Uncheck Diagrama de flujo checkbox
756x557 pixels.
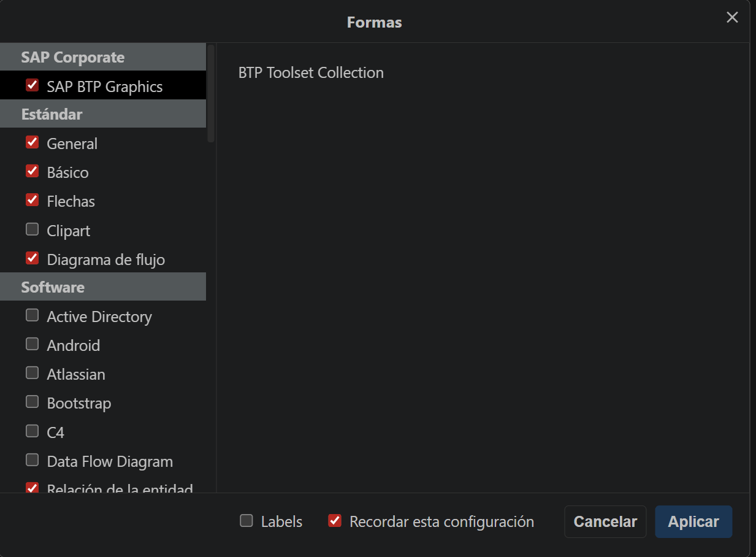coord(32,258)
